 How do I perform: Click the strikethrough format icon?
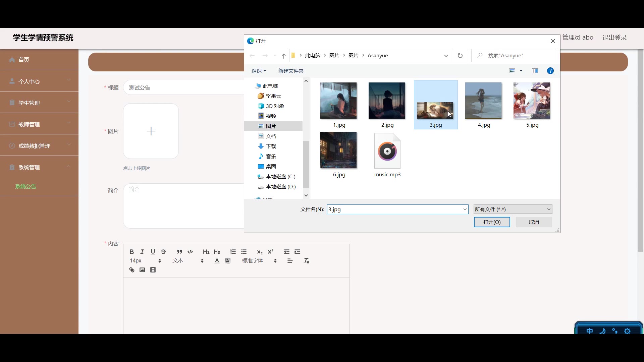[x=163, y=252]
